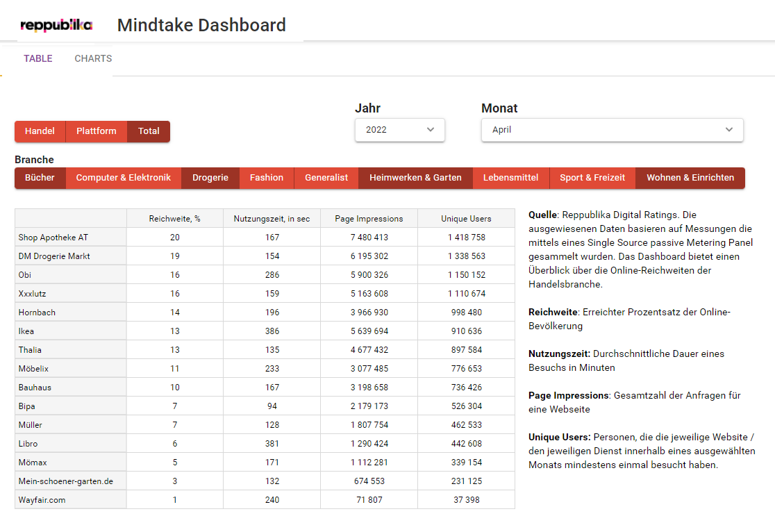Click Page Impressions value 7 480 413

(x=369, y=238)
